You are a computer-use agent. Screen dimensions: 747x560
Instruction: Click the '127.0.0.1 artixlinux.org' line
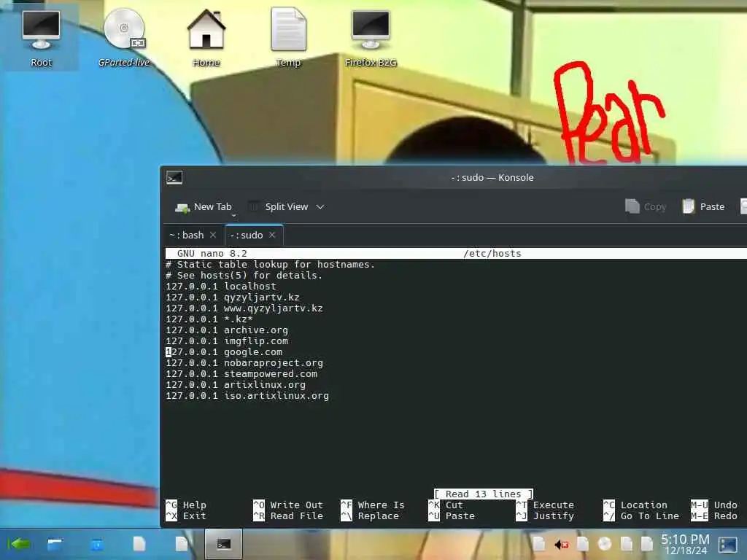[x=236, y=385]
